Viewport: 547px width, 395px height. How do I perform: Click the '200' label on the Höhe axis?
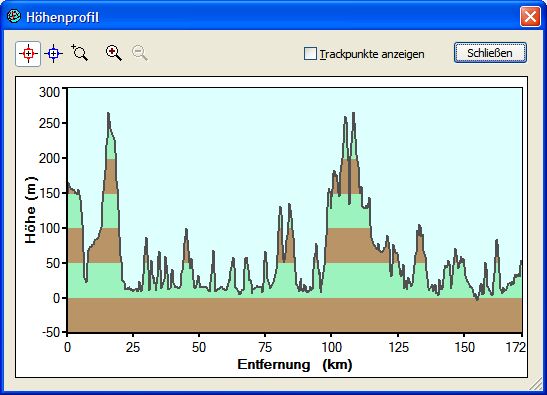coord(50,158)
